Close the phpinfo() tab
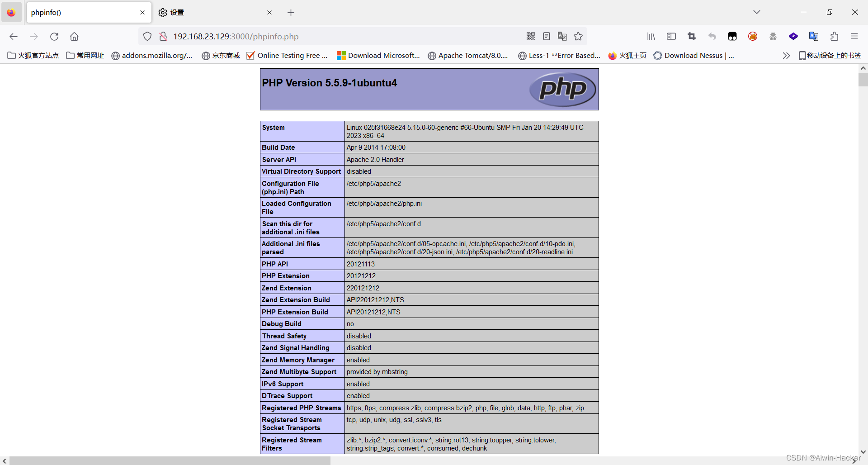 [142, 13]
